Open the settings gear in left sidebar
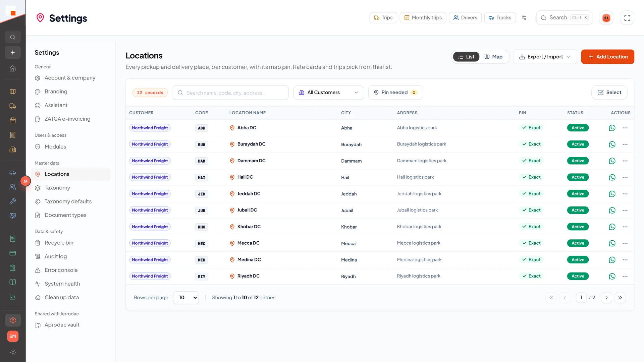The image size is (644, 362). click(13, 320)
